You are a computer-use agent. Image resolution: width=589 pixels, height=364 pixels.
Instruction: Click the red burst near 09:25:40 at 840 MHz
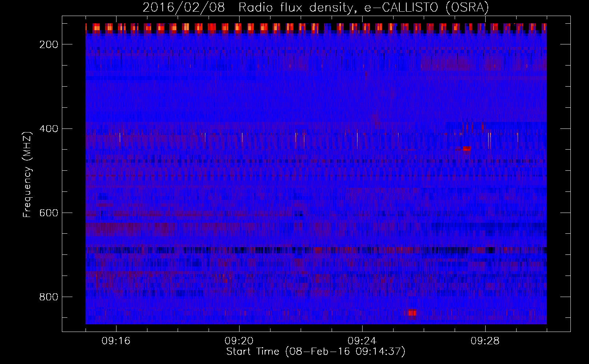click(x=412, y=313)
